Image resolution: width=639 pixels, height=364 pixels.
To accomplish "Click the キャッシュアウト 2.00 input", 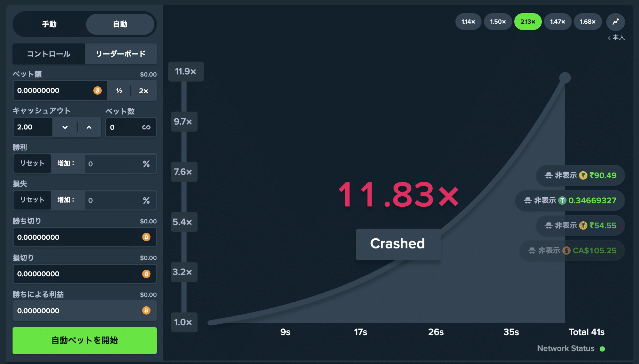I will 33,127.
